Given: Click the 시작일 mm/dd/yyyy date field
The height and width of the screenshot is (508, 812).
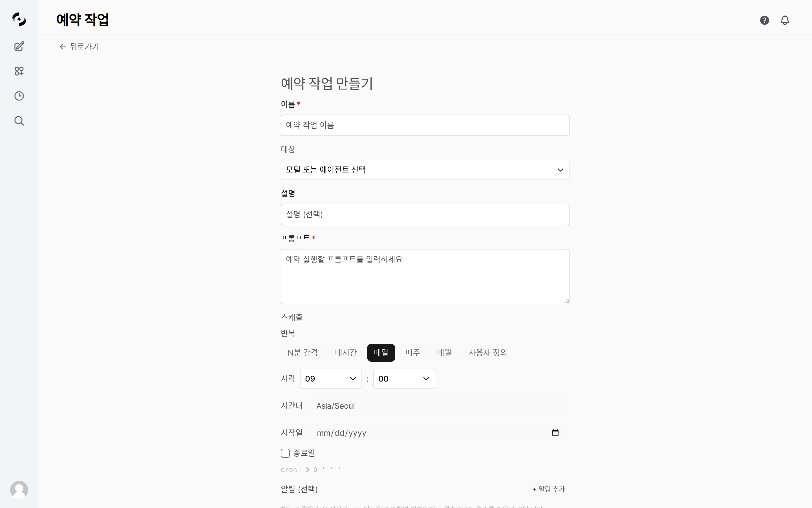Looking at the screenshot, I should (x=438, y=433).
